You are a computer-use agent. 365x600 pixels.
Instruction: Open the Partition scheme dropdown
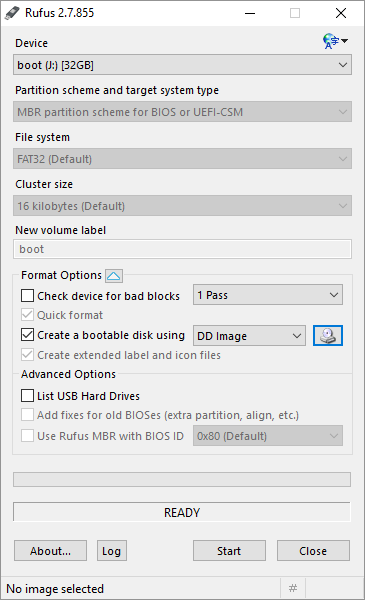pos(182,112)
